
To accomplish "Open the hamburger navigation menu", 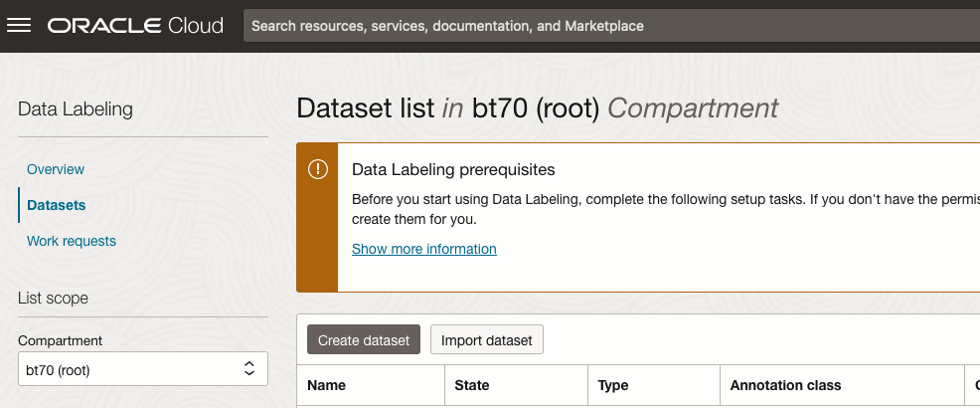I will pos(20,26).
